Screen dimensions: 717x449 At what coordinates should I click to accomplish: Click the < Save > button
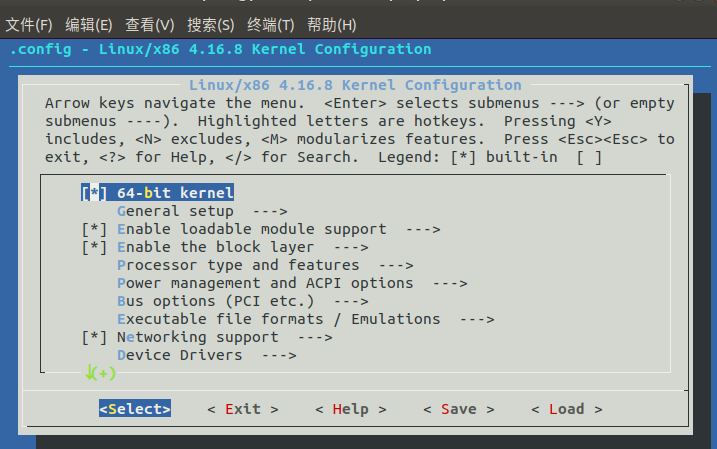(459, 409)
